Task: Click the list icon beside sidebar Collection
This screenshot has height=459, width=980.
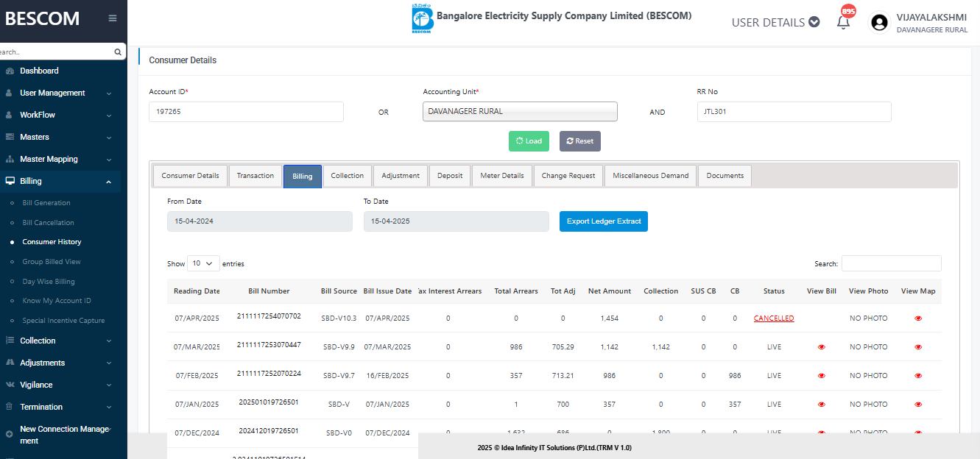Action: [10, 341]
